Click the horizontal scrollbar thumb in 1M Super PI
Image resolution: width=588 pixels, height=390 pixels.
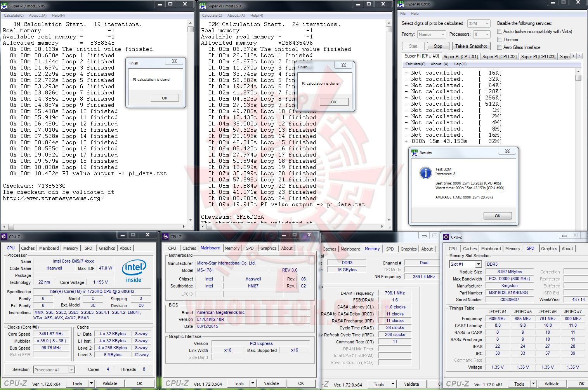tap(11, 226)
